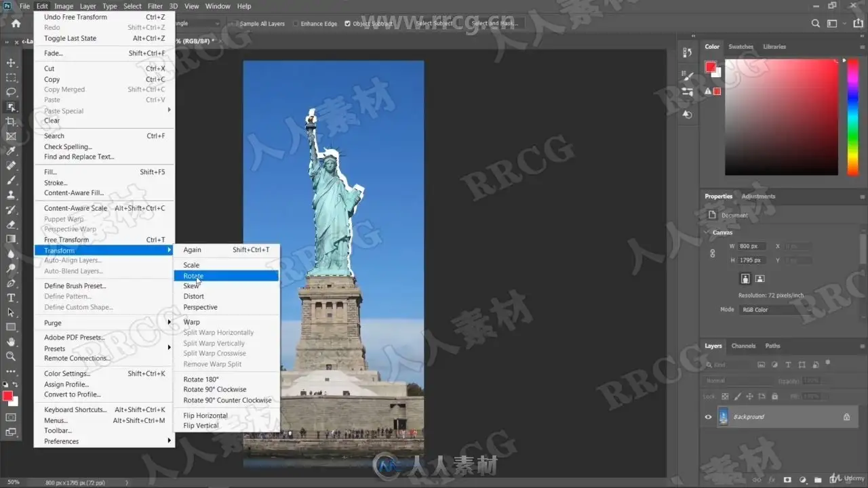
Task: Click the Select and Mask button
Action: click(494, 23)
